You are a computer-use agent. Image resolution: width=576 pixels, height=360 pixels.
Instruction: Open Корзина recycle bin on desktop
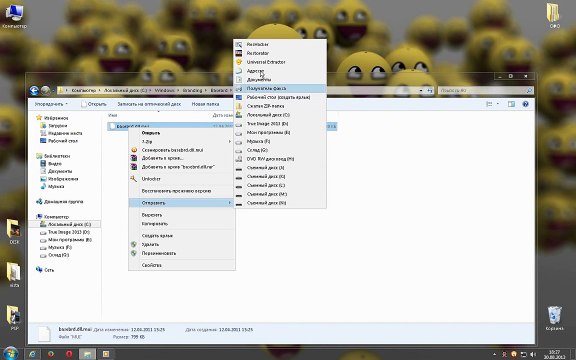point(554,318)
